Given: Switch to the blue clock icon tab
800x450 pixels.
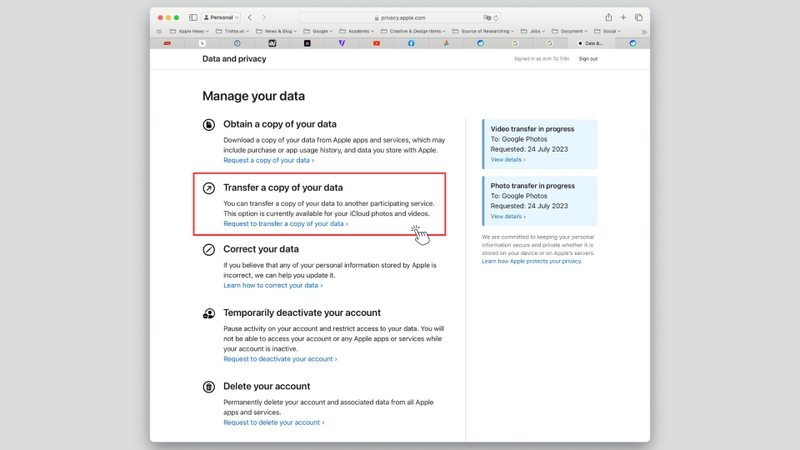Looking at the screenshot, I should pos(237,43).
